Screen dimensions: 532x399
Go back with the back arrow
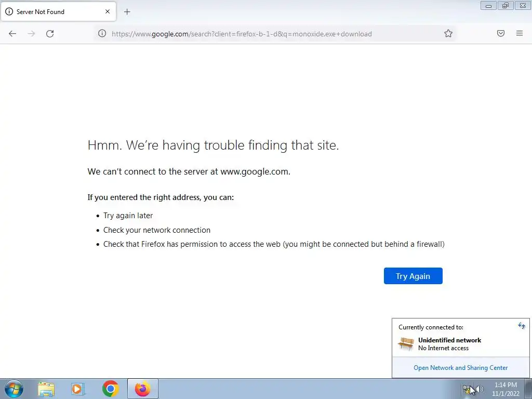[12, 34]
